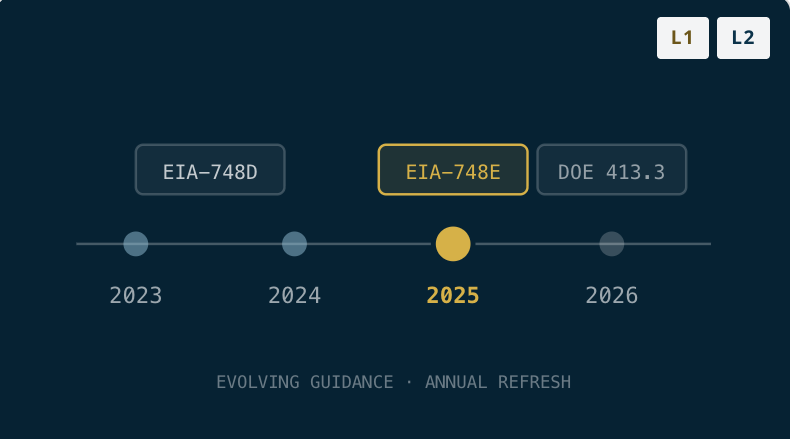Click the ANNUAL REFRESH footer text
Viewport: 790px width, 439px height.
[x=498, y=382]
